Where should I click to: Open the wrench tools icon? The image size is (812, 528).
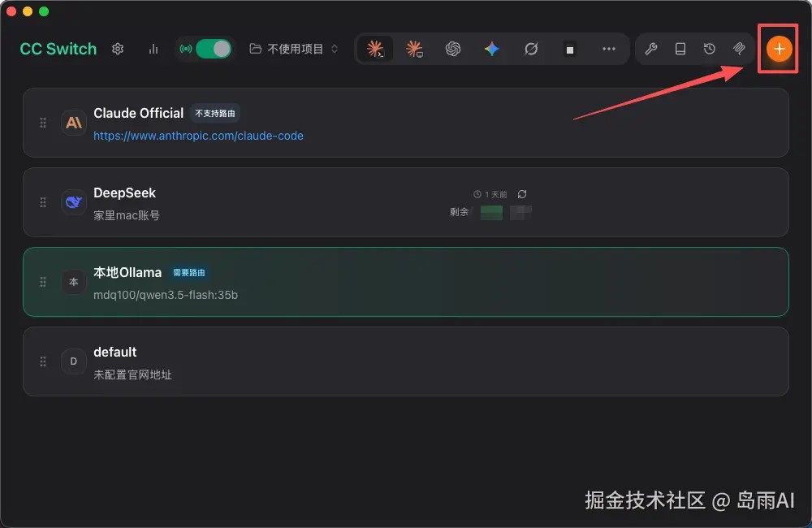651,49
